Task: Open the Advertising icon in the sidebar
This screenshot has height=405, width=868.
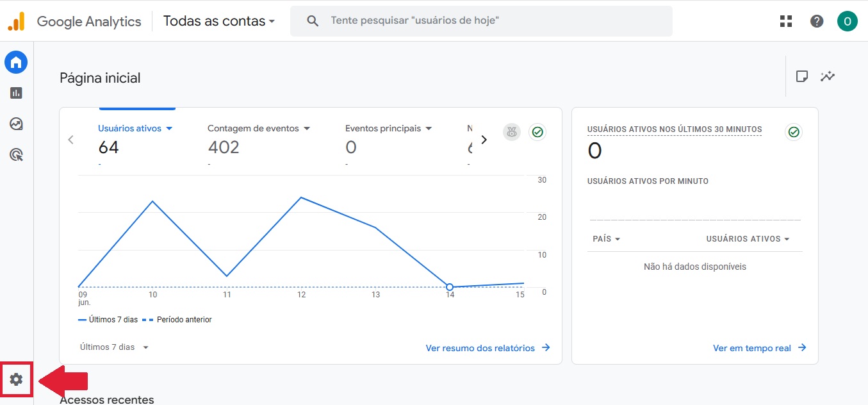Action: pyautogui.click(x=16, y=154)
